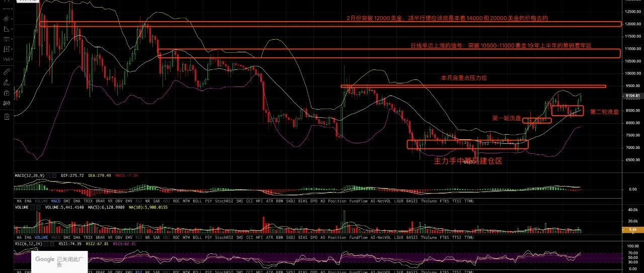644x273 pixels.
Task: Toggle BOLL in MACD panel's indicator row
Action: pos(197,201)
